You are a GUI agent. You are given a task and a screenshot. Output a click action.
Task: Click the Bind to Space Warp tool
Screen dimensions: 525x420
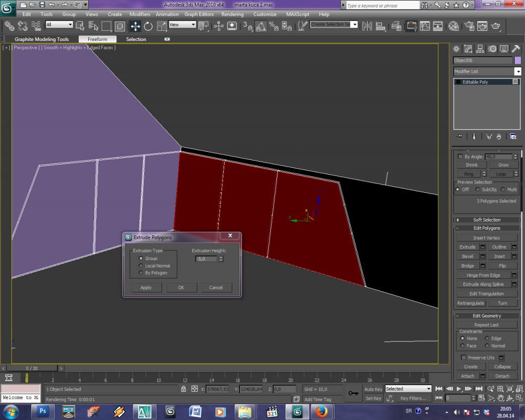pyautogui.click(x=36, y=26)
